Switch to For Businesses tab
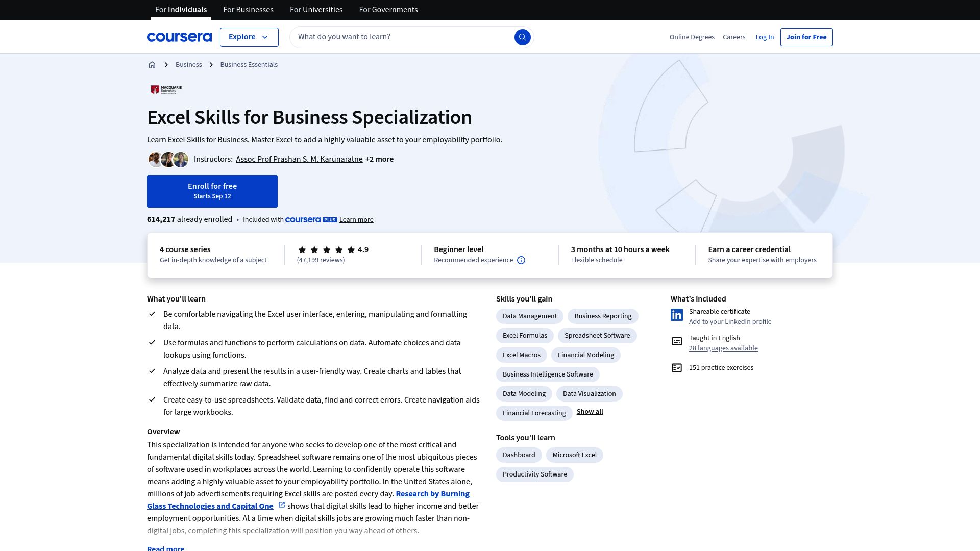 pyautogui.click(x=248, y=10)
